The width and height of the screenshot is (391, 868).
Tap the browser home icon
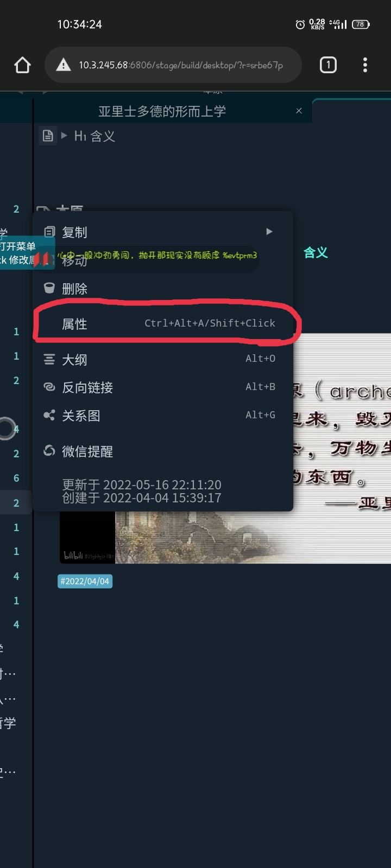[22, 65]
